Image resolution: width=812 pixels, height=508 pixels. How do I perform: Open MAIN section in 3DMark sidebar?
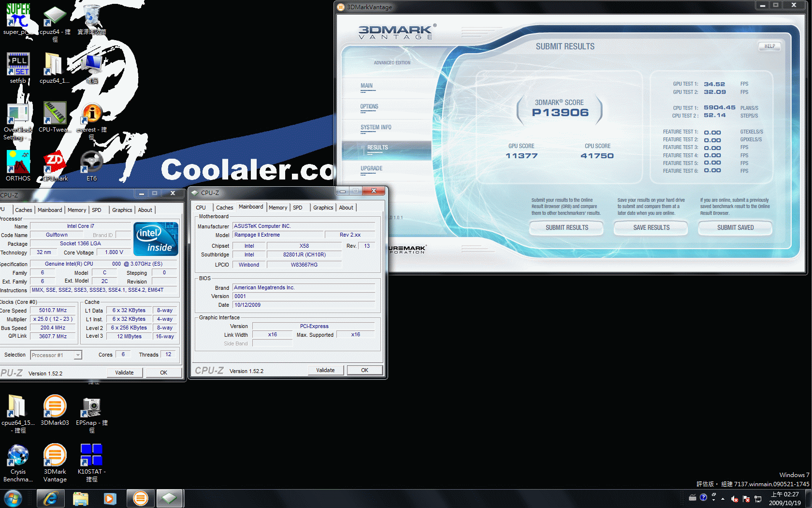click(367, 86)
